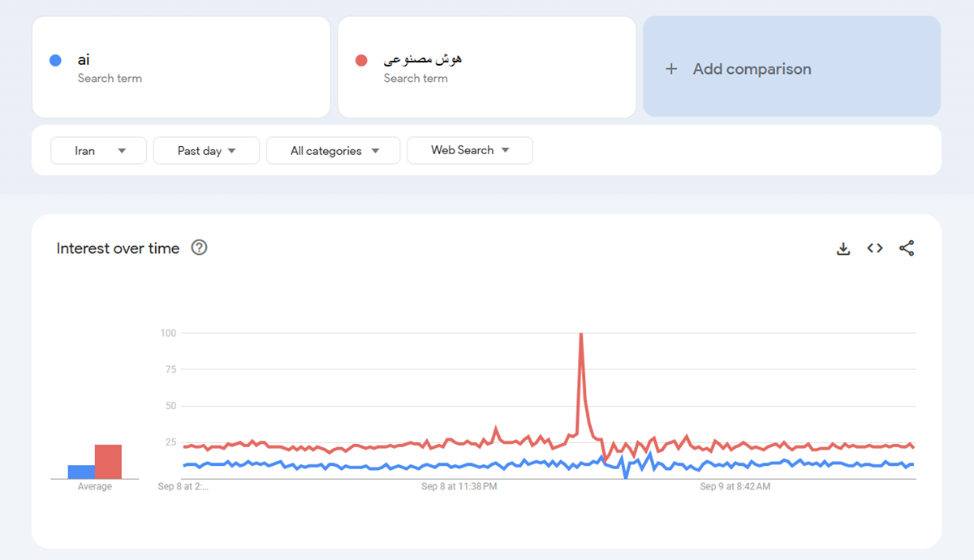Open the All categories dropdown
Screen dimensions: 974x560
coord(333,151)
